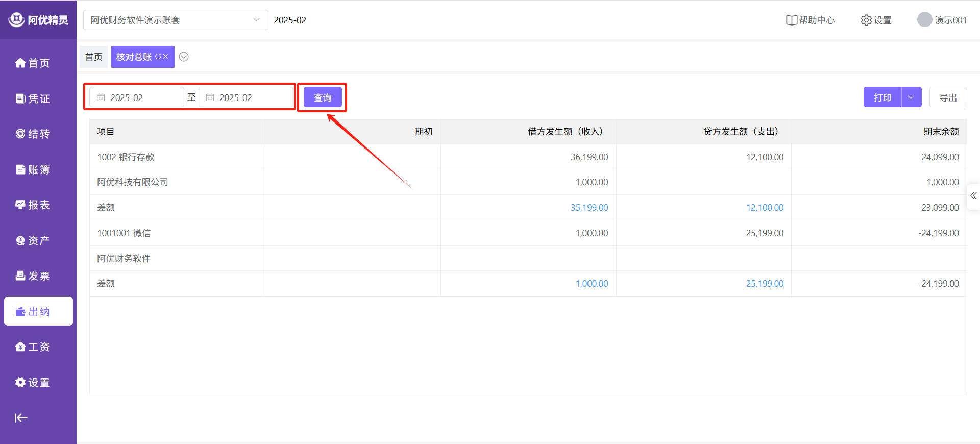980x444 pixels.
Task: Close the 核对总账 tab
Action: (166, 57)
